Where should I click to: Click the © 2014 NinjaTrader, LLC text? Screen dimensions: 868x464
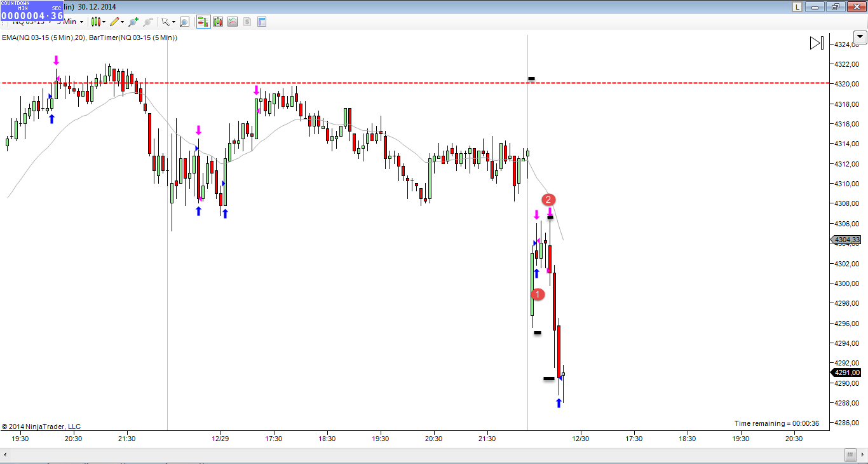coord(41,426)
